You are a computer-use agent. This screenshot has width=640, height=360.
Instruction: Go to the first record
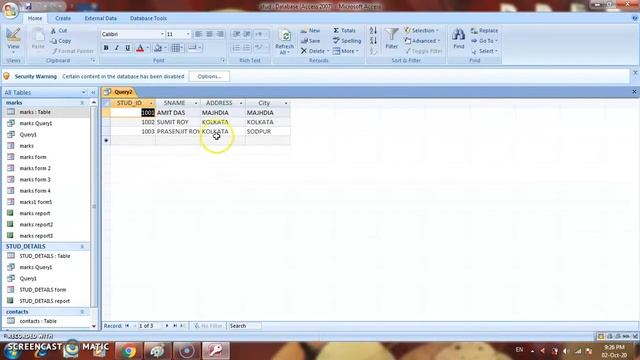[x=127, y=326]
